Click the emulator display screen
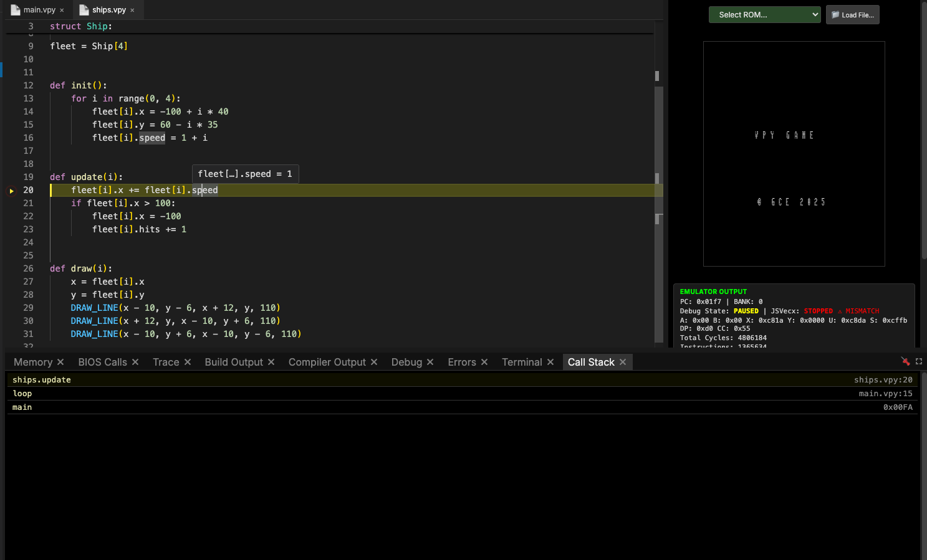927x560 pixels. [x=794, y=154]
